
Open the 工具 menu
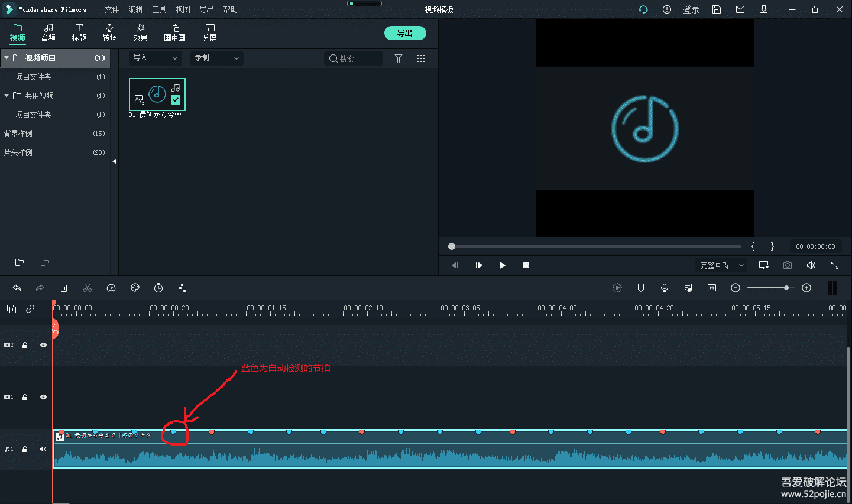159,9
